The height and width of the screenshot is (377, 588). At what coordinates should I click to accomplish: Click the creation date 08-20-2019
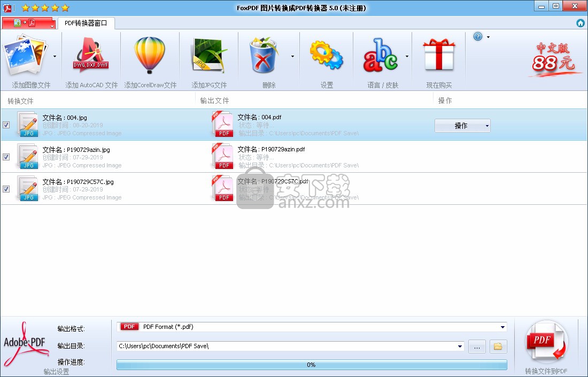[x=88, y=125]
